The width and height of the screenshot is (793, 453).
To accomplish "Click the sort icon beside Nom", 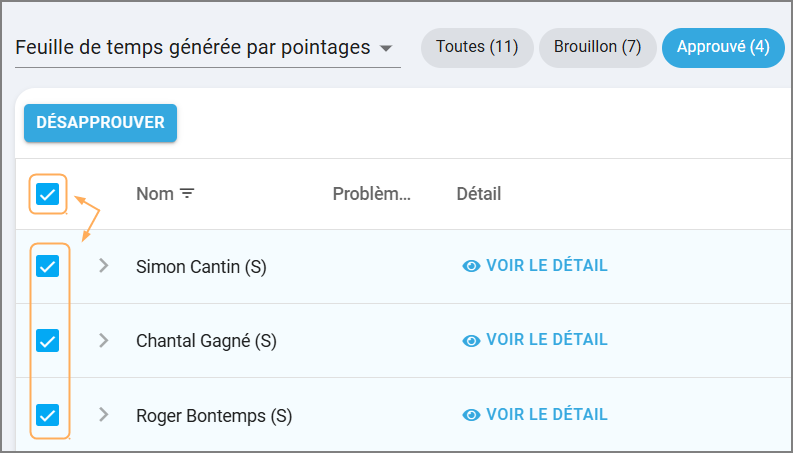I will click(187, 194).
